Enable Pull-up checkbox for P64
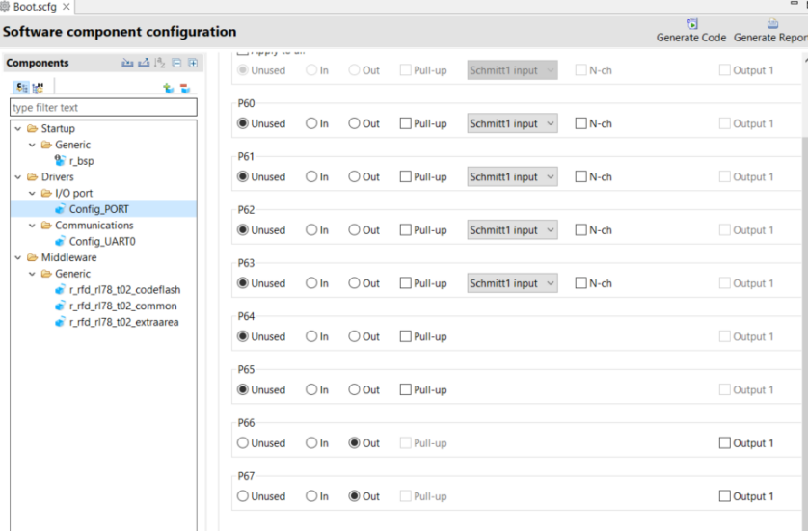The width and height of the screenshot is (808, 532). click(406, 336)
